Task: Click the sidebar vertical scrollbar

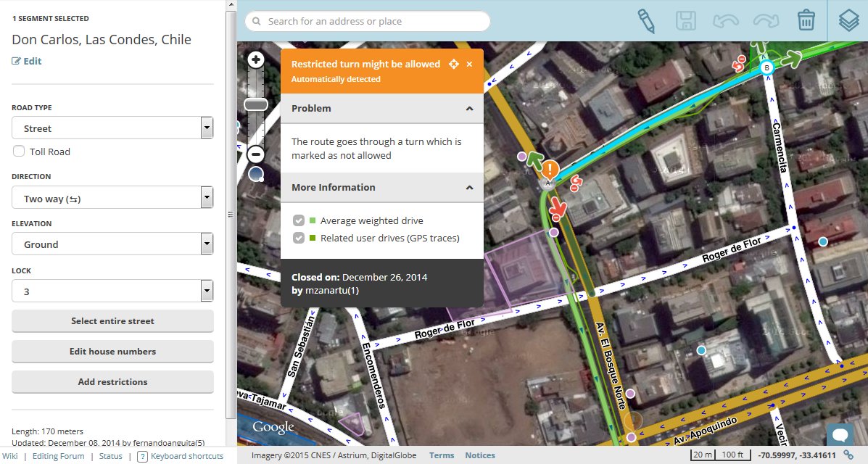Action: coord(231,216)
